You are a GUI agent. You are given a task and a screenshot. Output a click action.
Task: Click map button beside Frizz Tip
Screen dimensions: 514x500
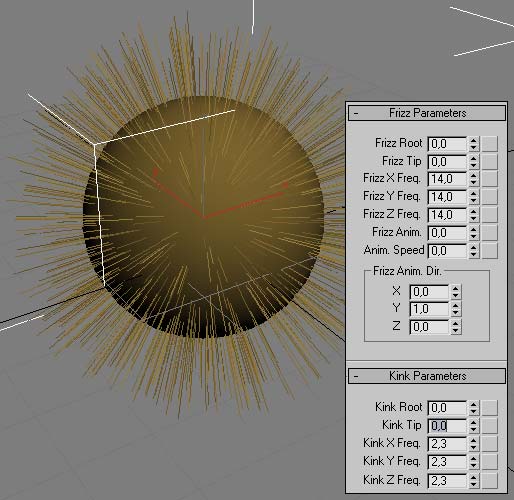(490, 162)
